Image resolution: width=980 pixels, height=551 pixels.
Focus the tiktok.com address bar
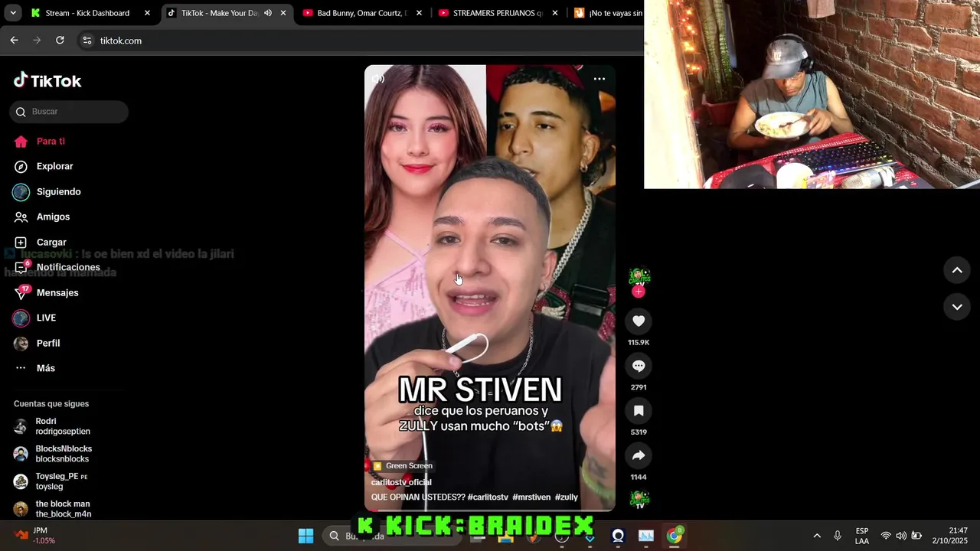(x=360, y=41)
